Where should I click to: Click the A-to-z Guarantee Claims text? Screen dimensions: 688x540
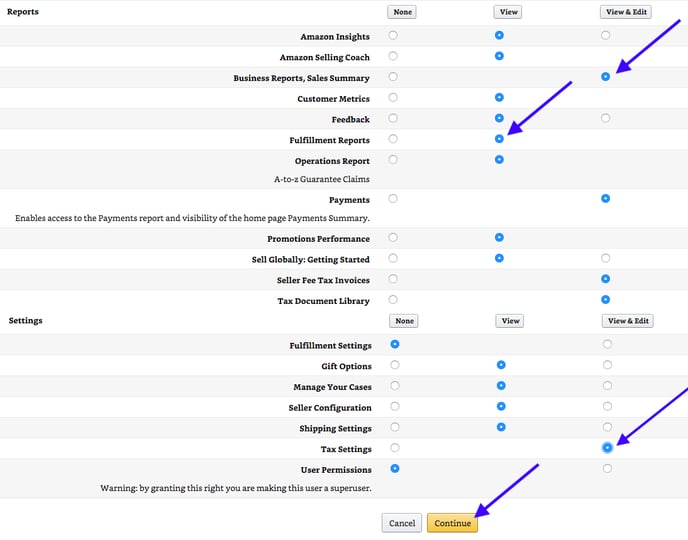click(322, 179)
